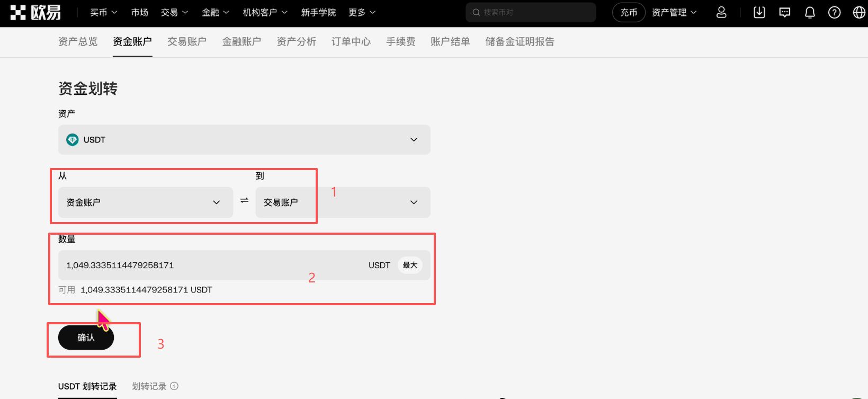Open the notification bell
This screenshot has width=868, height=399.
click(x=809, y=12)
